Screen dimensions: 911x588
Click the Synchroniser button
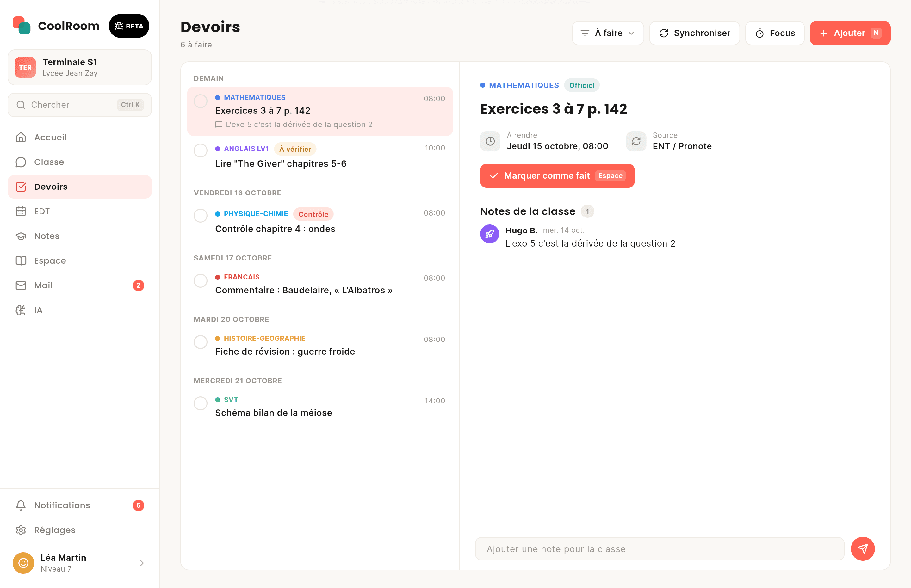pyautogui.click(x=694, y=33)
